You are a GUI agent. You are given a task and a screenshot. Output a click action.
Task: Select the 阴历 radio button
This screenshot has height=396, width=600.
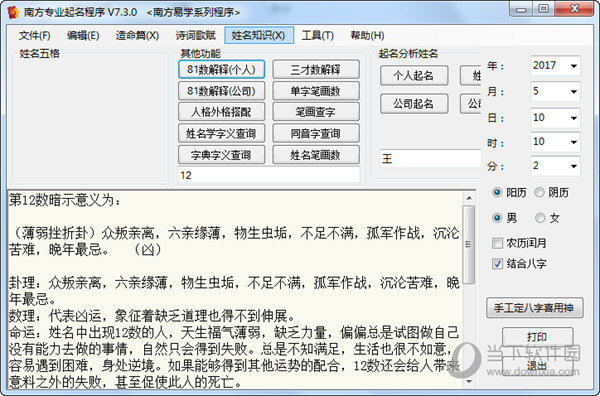[x=540, y=192]
